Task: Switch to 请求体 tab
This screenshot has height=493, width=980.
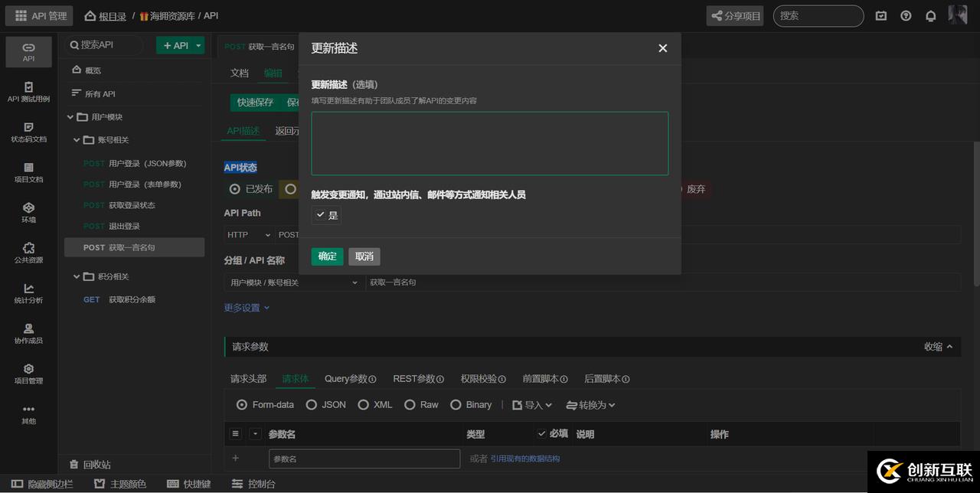Action: 296,379
